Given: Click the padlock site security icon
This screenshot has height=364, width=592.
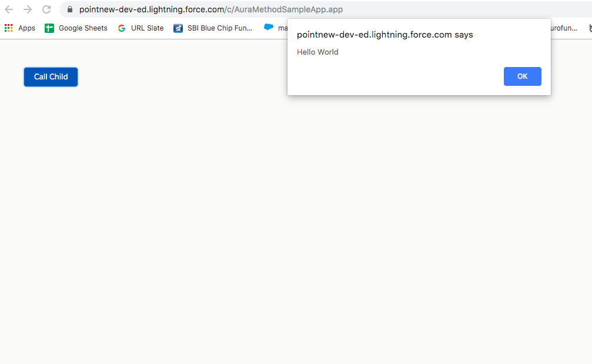Looking at the screenshot, I should pyautogui.click(x=70, y=9).
